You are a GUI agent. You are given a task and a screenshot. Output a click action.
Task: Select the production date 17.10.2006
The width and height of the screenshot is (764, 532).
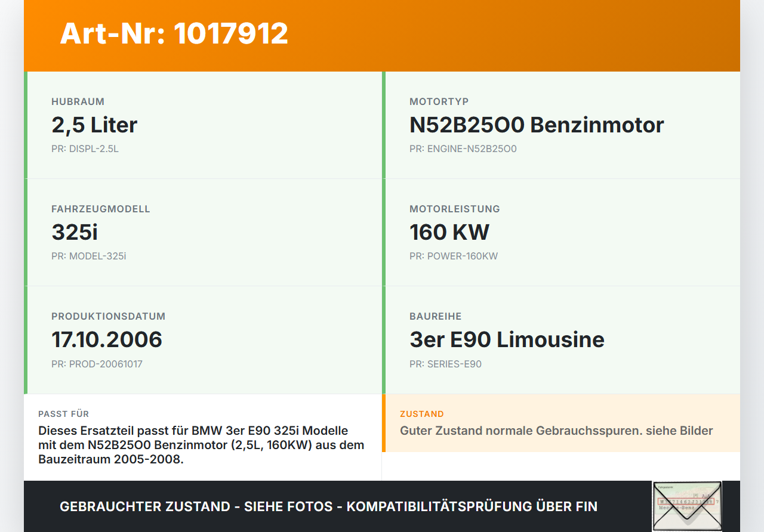107,340
